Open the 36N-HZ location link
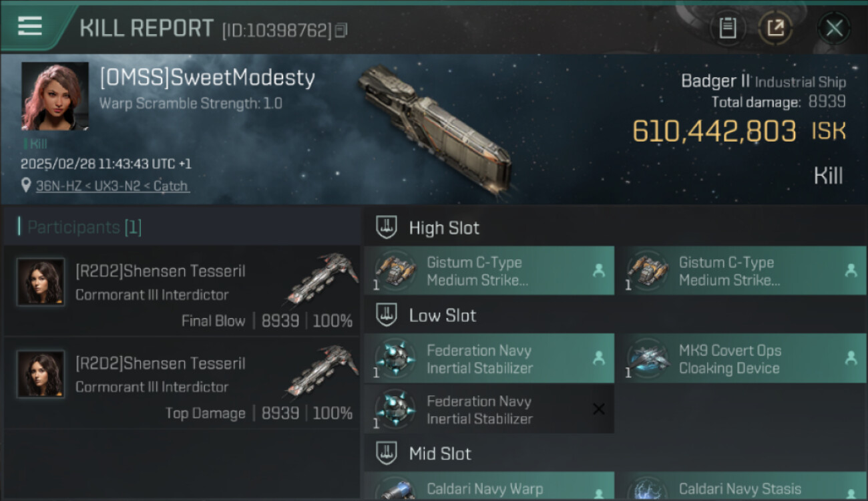The image size is (868, 501). pyautogui.click(x=112, y=186)
